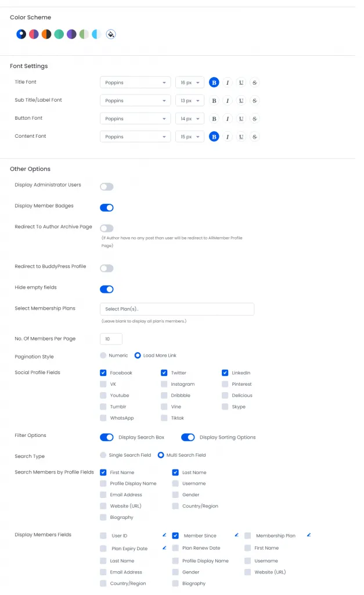Open Title Font family dropdown
This screenshot has width=364, height=595.
(x=135, y=83)
